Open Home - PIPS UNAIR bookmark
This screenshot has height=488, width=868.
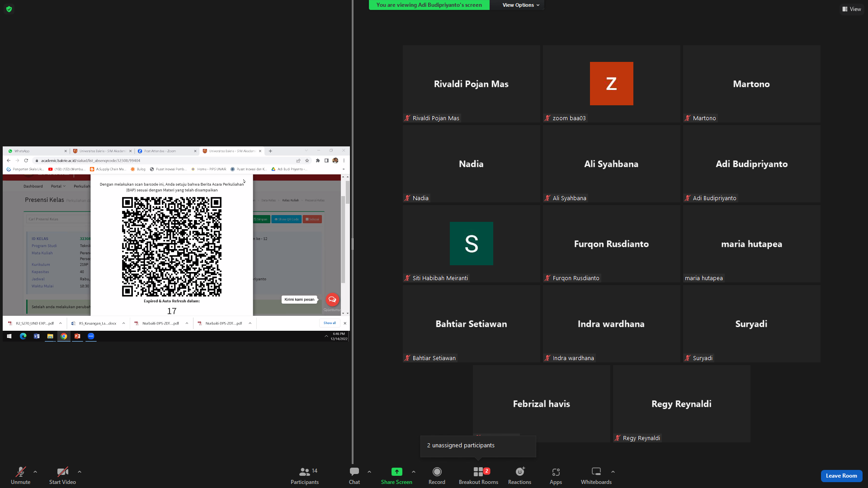pyautogui.click(x=208, y=169)
